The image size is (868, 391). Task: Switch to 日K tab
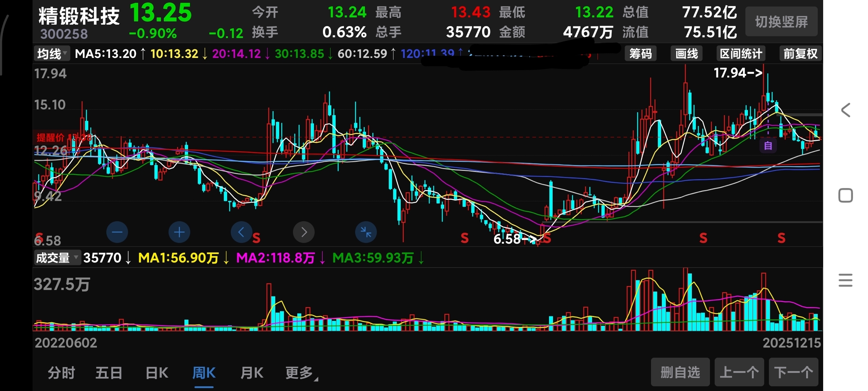157,373
